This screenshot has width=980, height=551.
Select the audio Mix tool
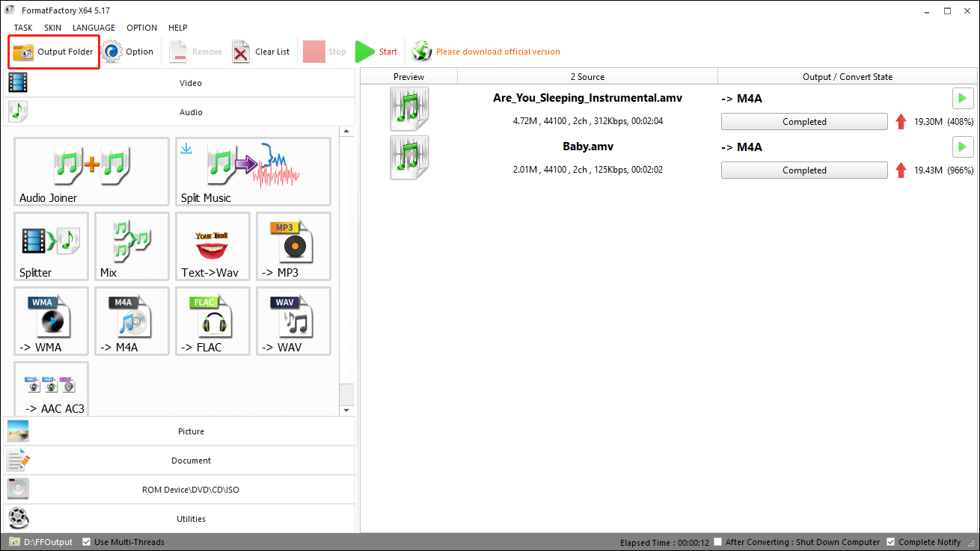(132, 246)
